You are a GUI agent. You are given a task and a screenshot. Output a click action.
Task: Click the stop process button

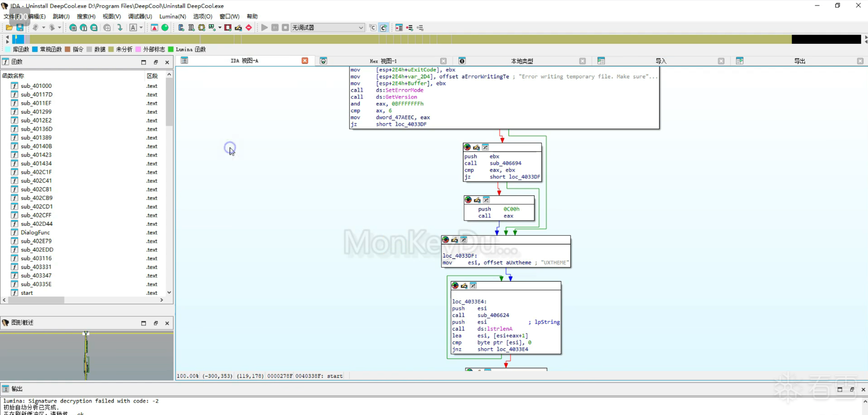(x=285, y=28)
